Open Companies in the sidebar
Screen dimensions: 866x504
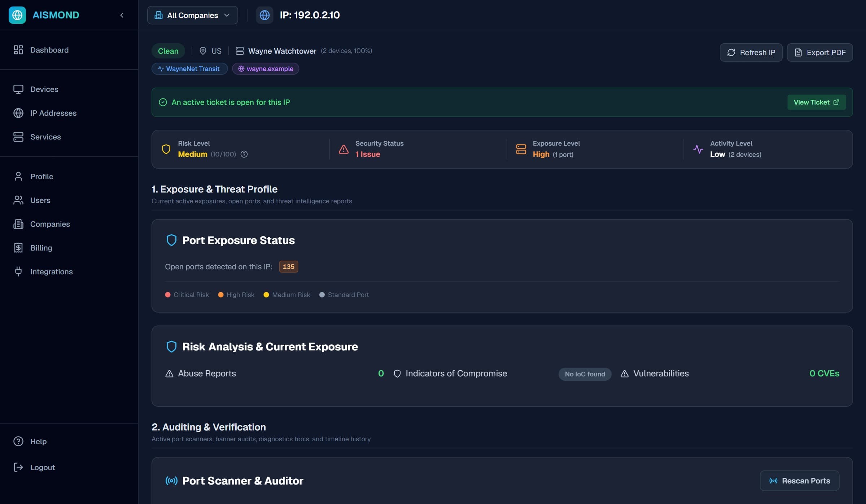pyautogui.click(x=69, y=224)
